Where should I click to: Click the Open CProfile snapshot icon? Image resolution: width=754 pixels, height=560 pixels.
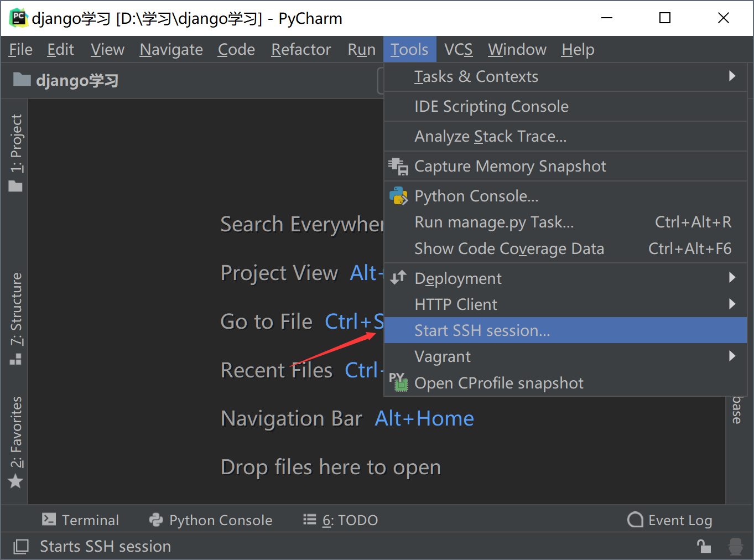click(x=398, y=382)
